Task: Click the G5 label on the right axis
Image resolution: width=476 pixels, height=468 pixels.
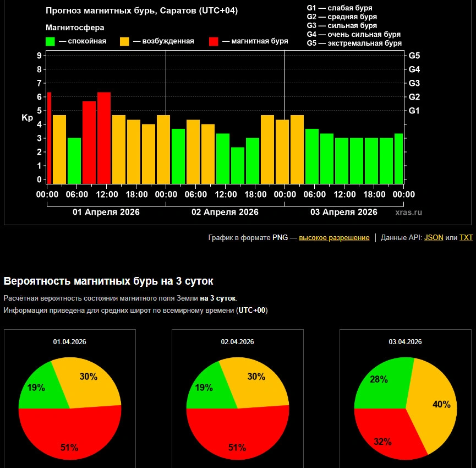Action: (414, 56)
